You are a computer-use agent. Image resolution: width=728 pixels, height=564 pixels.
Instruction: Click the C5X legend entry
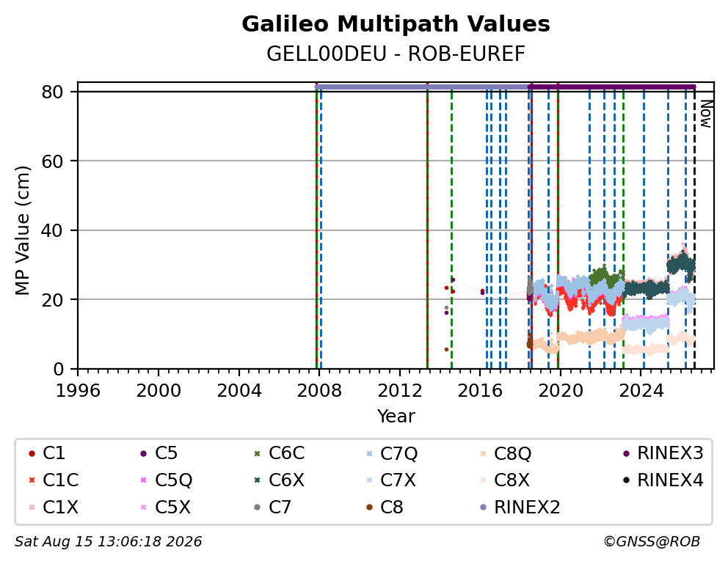click(x=165, y=508)
